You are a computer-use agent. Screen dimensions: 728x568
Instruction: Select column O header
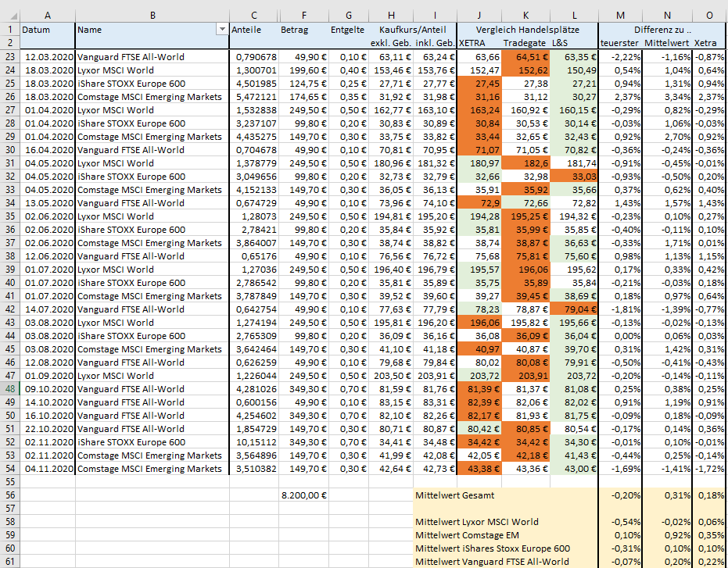709,15
